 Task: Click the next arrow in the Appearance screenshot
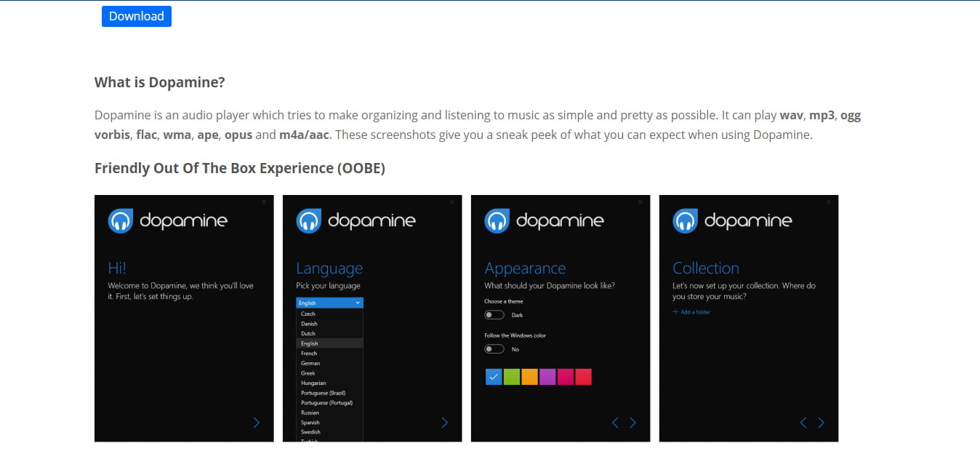tap(633, 423)
